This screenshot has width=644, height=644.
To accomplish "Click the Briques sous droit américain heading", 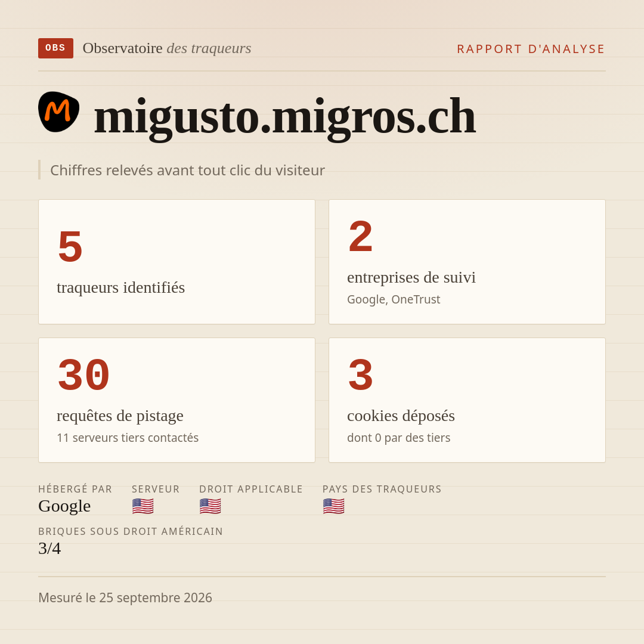I will tap(131, 531).
